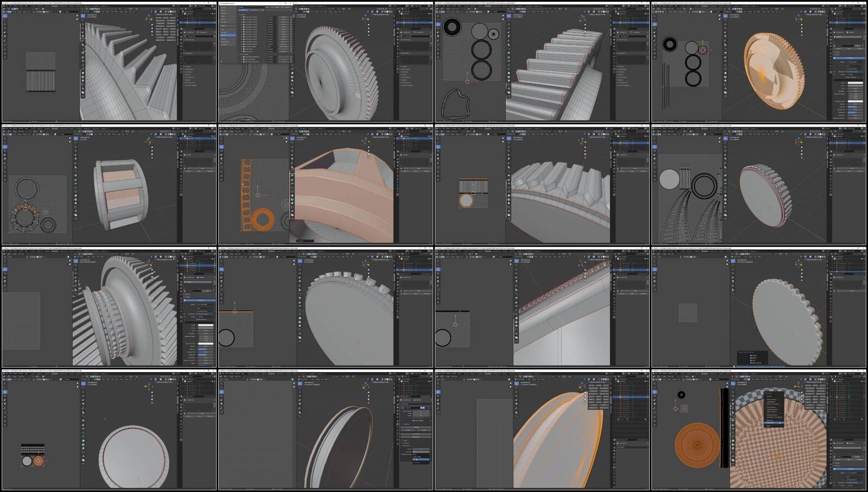This screenshot has height=492, width=868.
Task: Open frame showing gear with ridged inner hub
Action: (x=109, y=307)
